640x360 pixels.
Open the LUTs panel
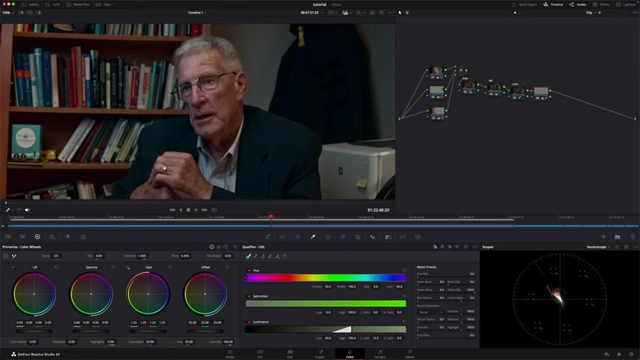point(53,4)
